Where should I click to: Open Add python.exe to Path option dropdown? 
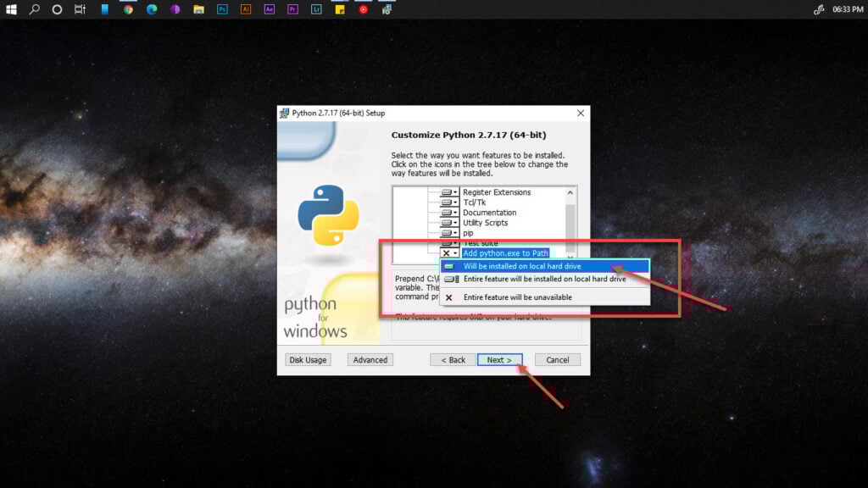(449, 252)
